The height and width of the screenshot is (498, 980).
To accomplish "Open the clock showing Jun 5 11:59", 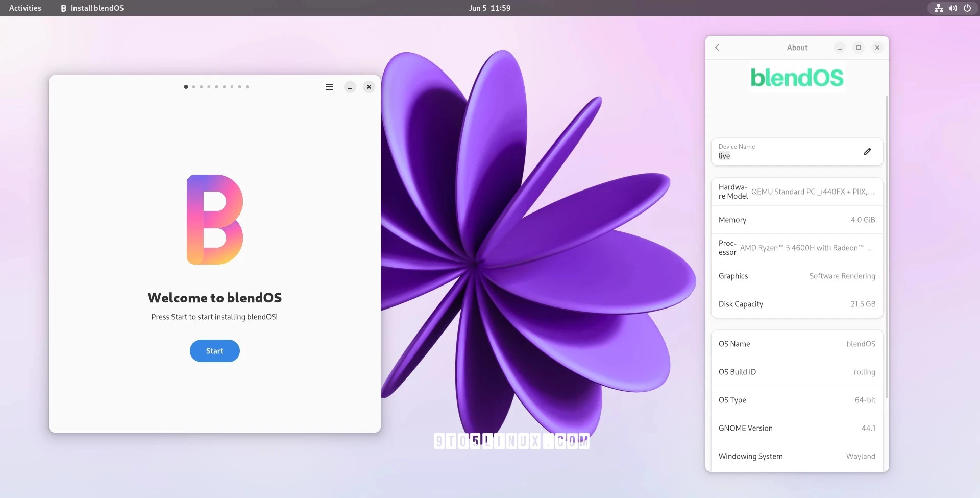I will pyautogui.click(x=489, y=8).
